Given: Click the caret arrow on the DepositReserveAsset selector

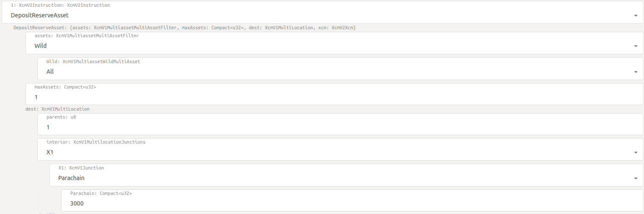Looking at the screenshot, I should (636, 16).
